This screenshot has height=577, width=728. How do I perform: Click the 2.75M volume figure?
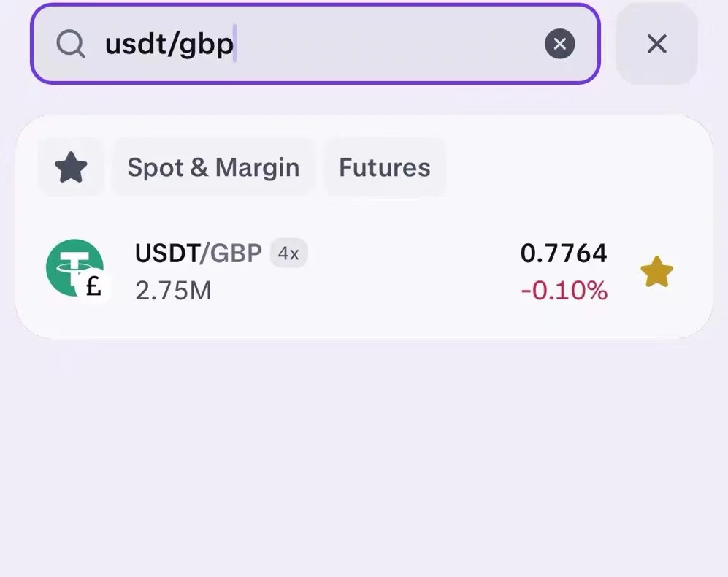[x=173, y=291]
